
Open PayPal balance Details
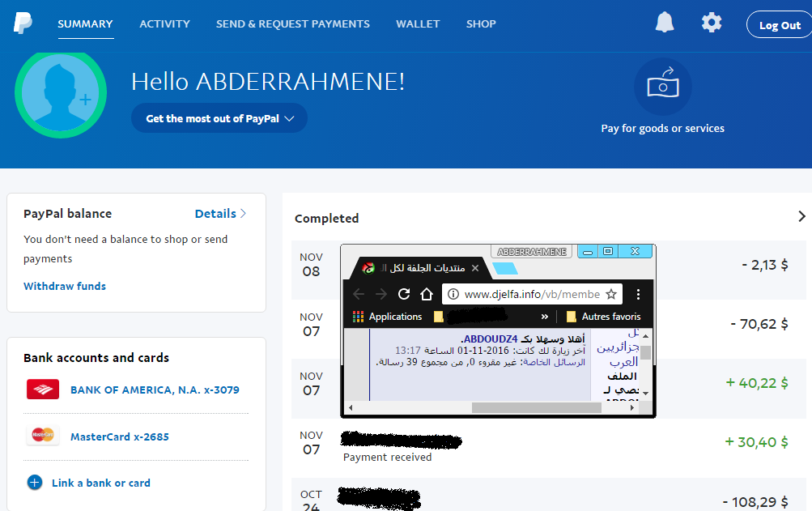220,214
